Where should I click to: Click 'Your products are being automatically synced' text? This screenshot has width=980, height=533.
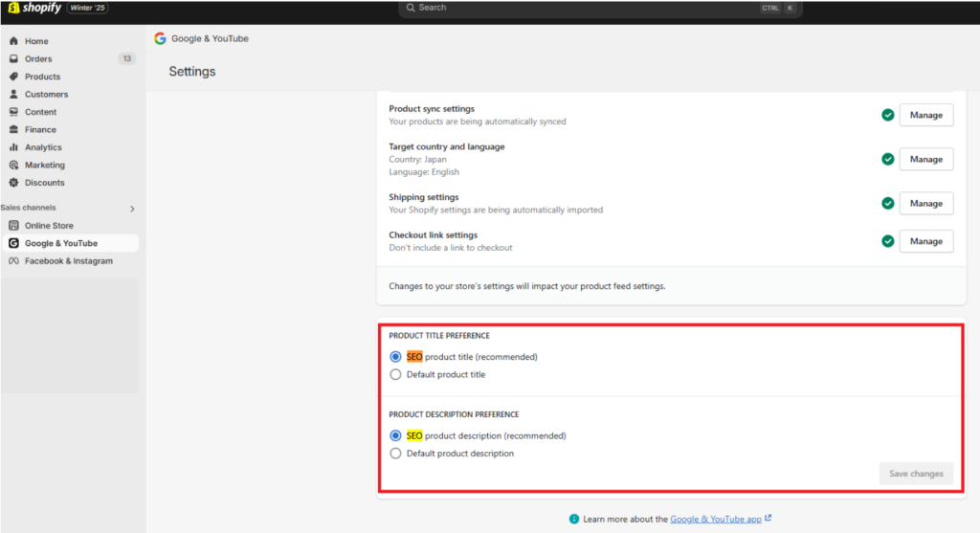478,122
